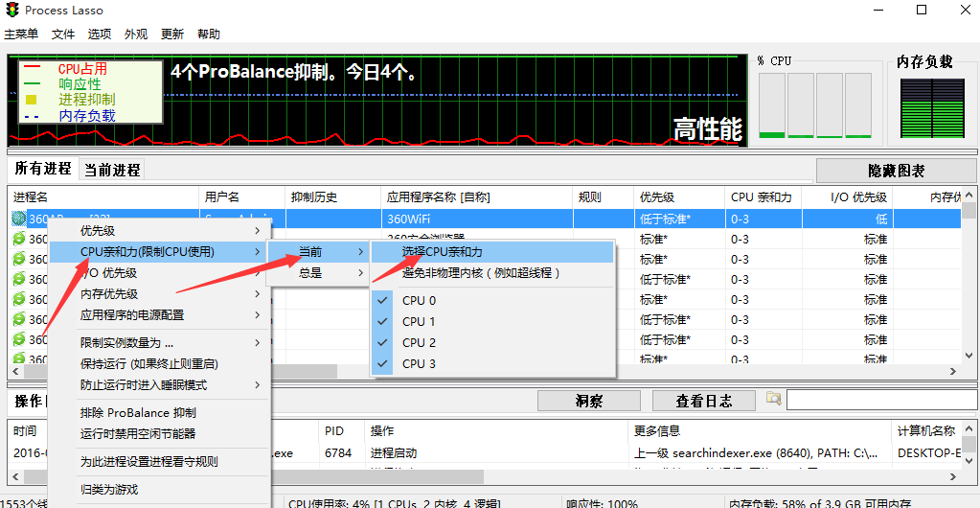Click the Process Lasso title bar icon
The image size is (980, 508).
point(10,11)
